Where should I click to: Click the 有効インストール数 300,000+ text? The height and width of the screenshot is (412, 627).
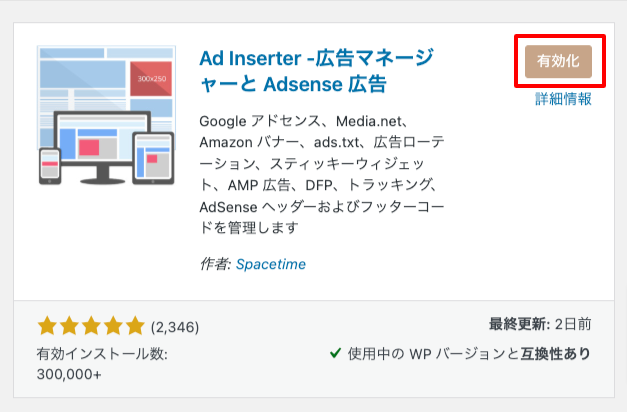point(102,364)
